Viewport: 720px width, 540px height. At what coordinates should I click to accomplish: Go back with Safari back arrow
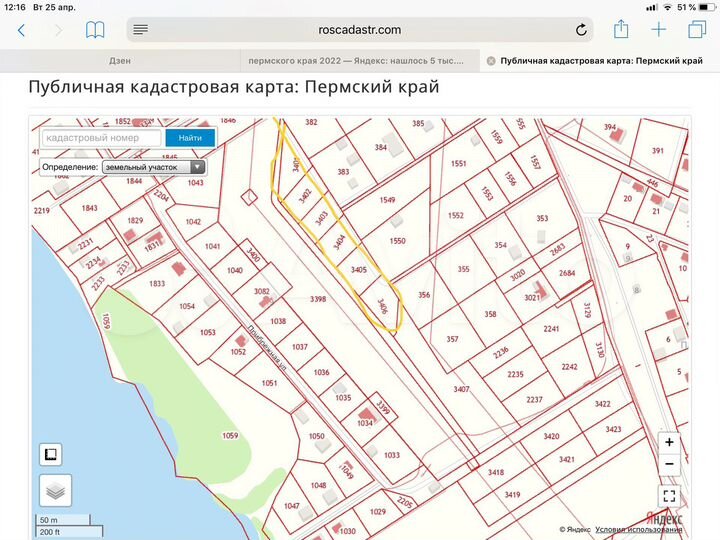pos(21,30)
